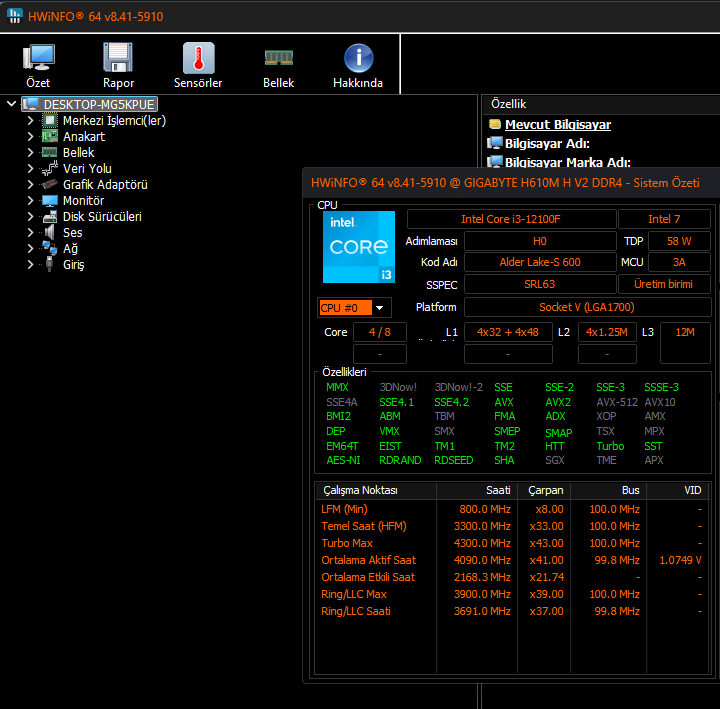Screen dimensions: 720x709
Task: Click the Ortalama Aktif Saat row
Action: pos(512,560)
